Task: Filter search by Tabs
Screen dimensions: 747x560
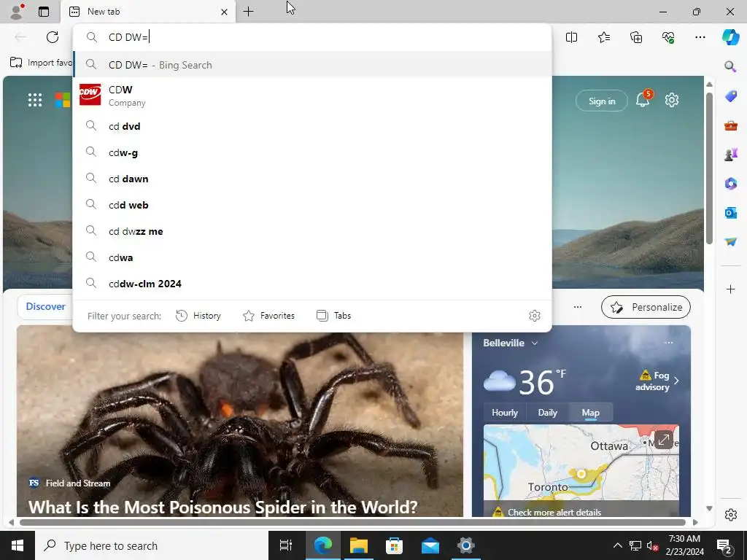Action: (x=333, y=316)
